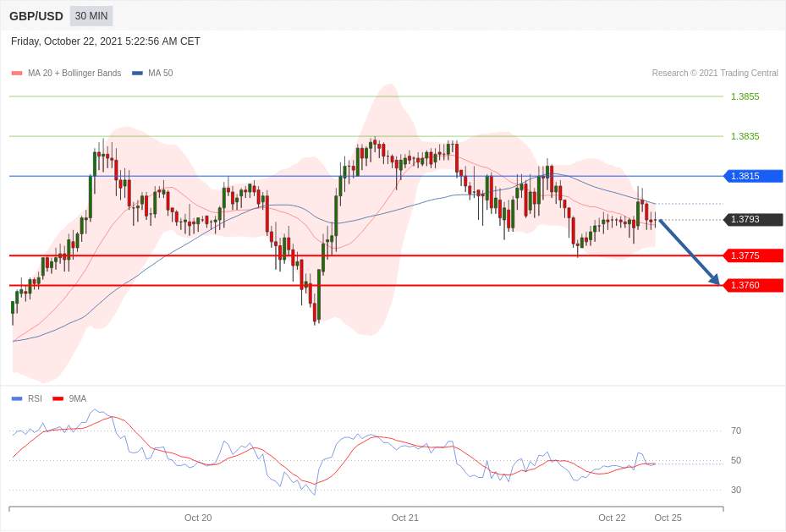Click the Oct 25 date axis label
Viewport: 786px width, 532px height.
[668, 518]
